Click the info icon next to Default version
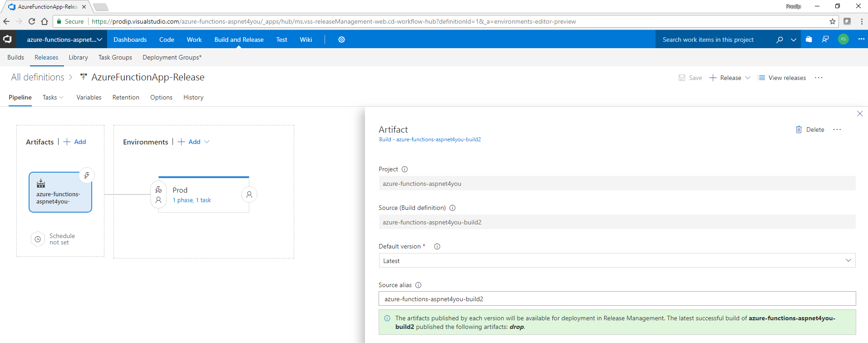 click(437, 246)
